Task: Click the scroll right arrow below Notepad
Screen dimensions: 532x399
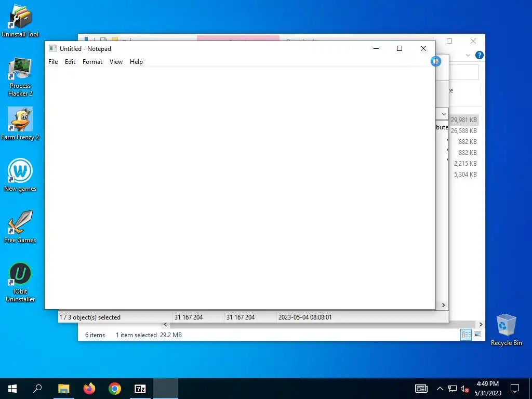Action: 444,305
